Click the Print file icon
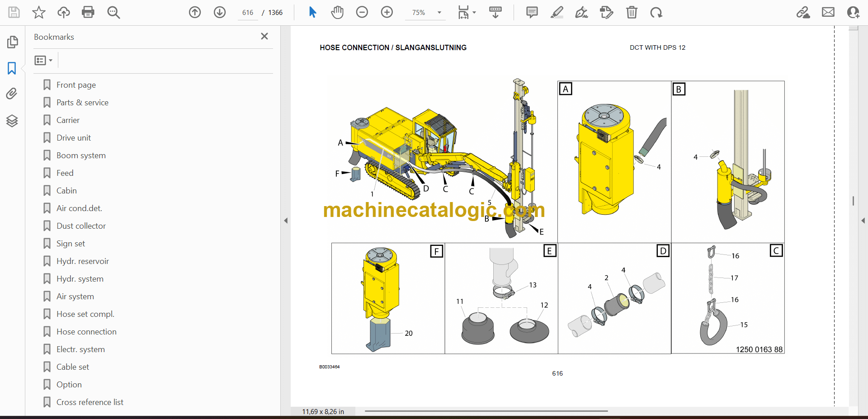The height and width of the screenshot is (419, 868). (x=88, y=12)
